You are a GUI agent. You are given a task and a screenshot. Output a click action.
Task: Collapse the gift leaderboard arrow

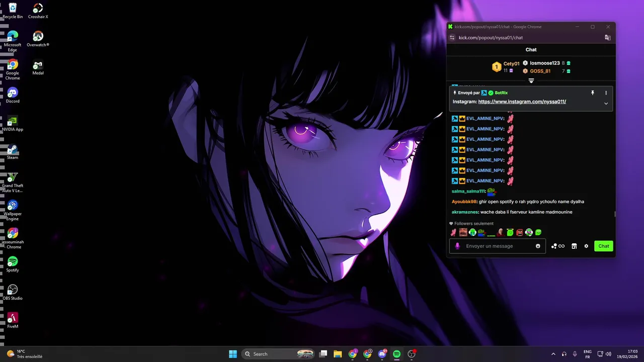tap(531, 80)
